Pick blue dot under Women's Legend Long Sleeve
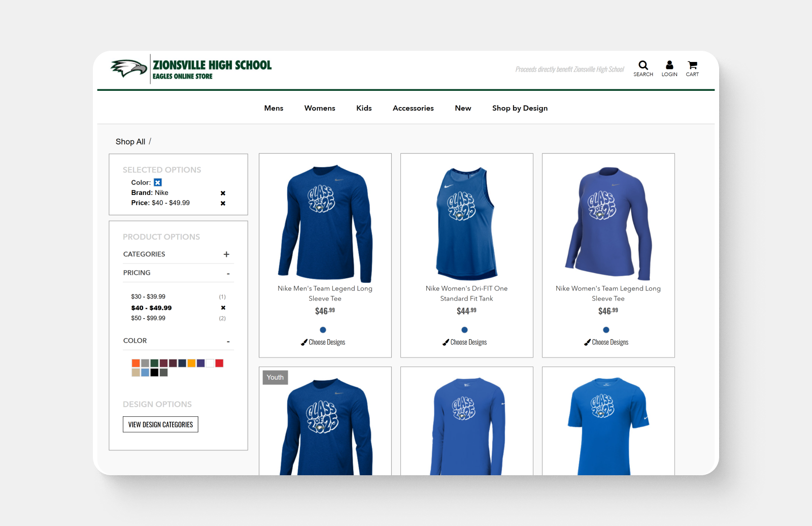Screen dimensions: 812x526 point(606,330)
